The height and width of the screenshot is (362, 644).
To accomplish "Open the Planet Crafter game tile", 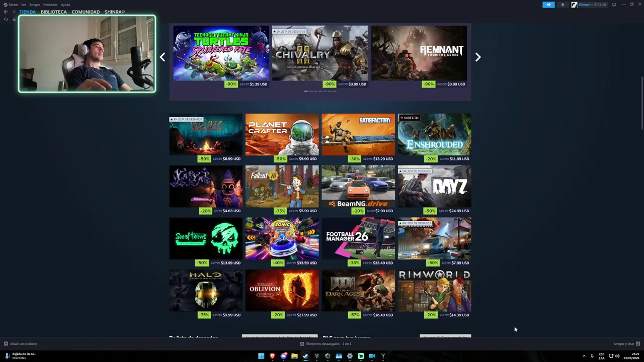I will tap(282, 134).
